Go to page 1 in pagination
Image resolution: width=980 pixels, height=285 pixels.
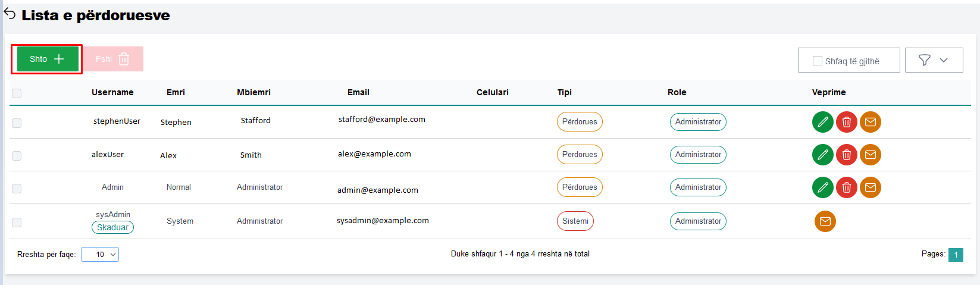[956, 255]
